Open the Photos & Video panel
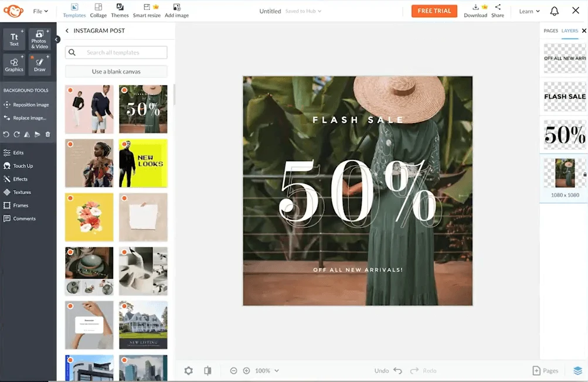Viewport: 588px width, 382px height. click(x=39, y=40)
